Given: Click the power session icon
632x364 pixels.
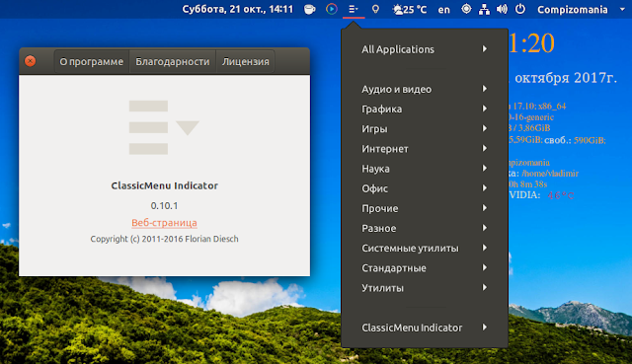Looking at the screenshot, I should 520,9.
